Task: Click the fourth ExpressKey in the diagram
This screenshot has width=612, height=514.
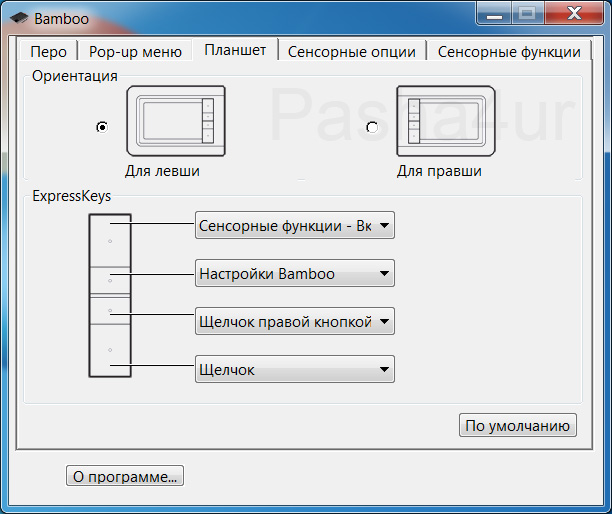Action: point(110,350)
